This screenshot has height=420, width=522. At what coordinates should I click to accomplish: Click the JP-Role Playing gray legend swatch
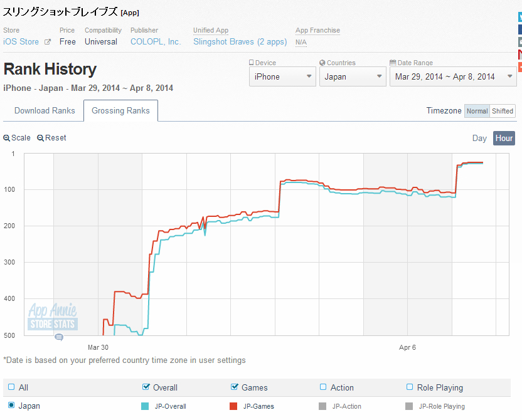point(409,406)
